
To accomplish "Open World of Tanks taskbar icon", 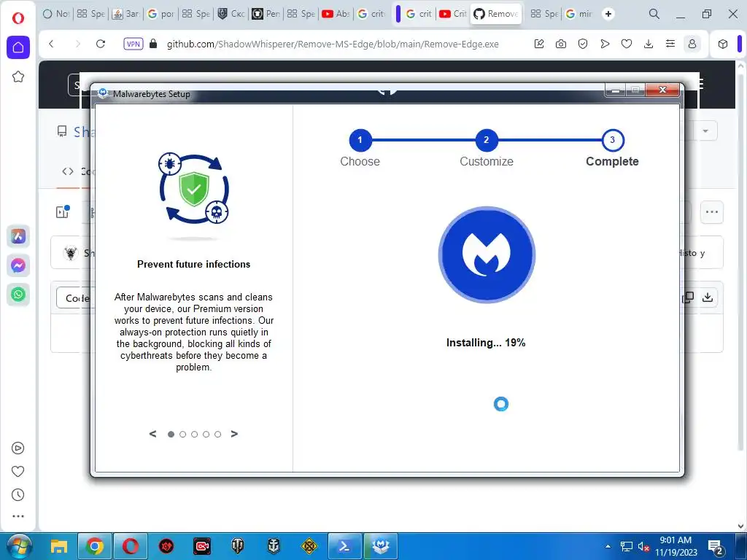I will click(x=237, y=546).
